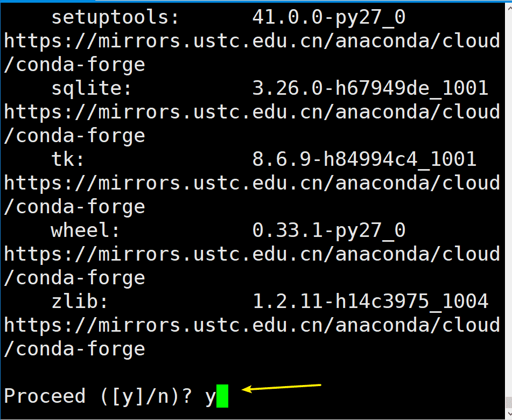
Task: Click the tk version 8.6.9-h84994c4_1001
Action: click(364, 160)
